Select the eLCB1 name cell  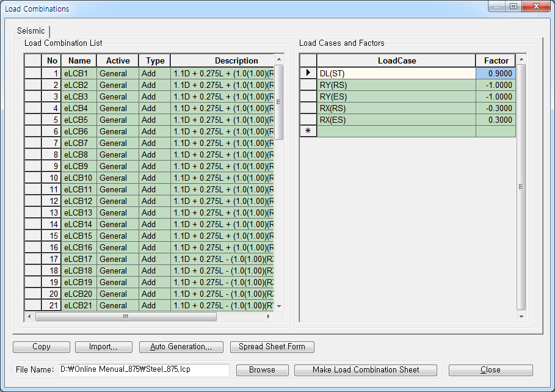pyautogui.click(x=79, y=73)
